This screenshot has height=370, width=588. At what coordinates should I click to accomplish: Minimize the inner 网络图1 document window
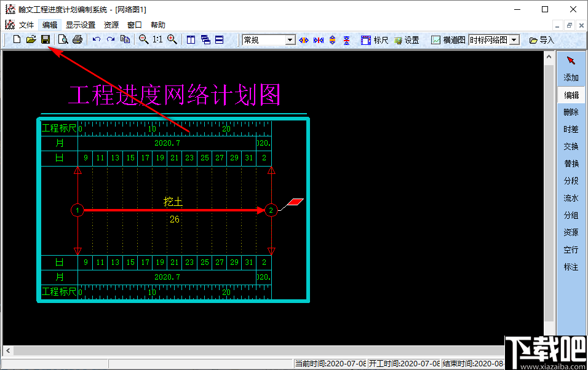[x=557, y=25]
